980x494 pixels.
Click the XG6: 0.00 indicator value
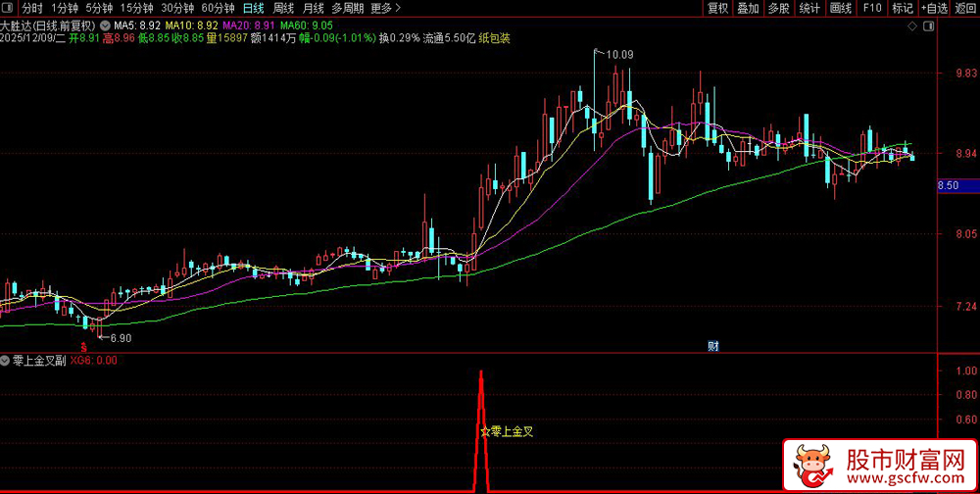pos(93,360)
